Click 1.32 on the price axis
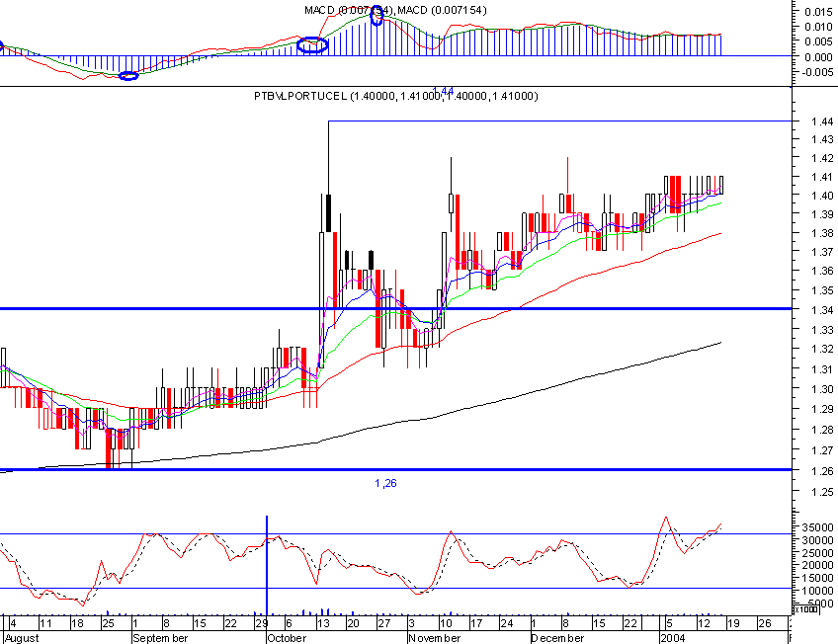838x644 pixels. (822, 350)
